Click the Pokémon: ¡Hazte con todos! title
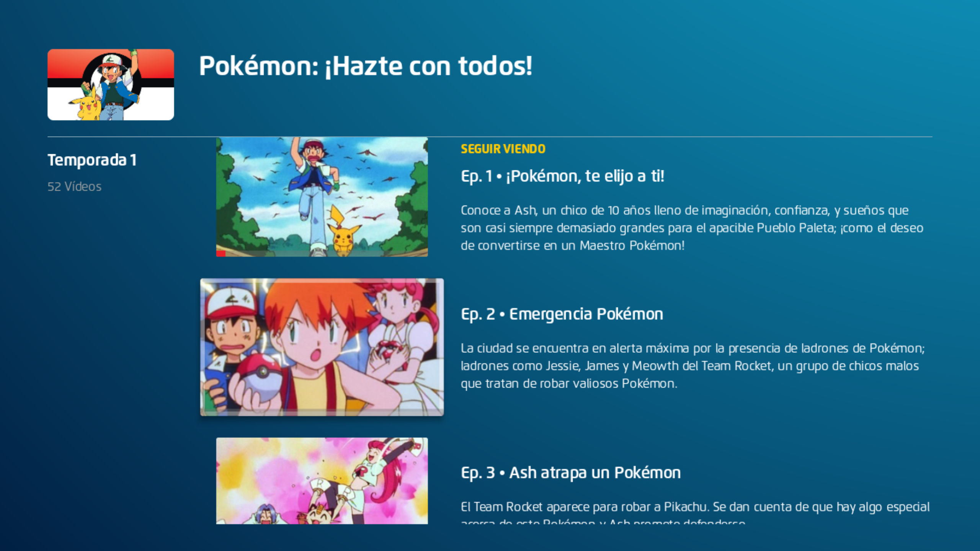 tap(366, 66)
